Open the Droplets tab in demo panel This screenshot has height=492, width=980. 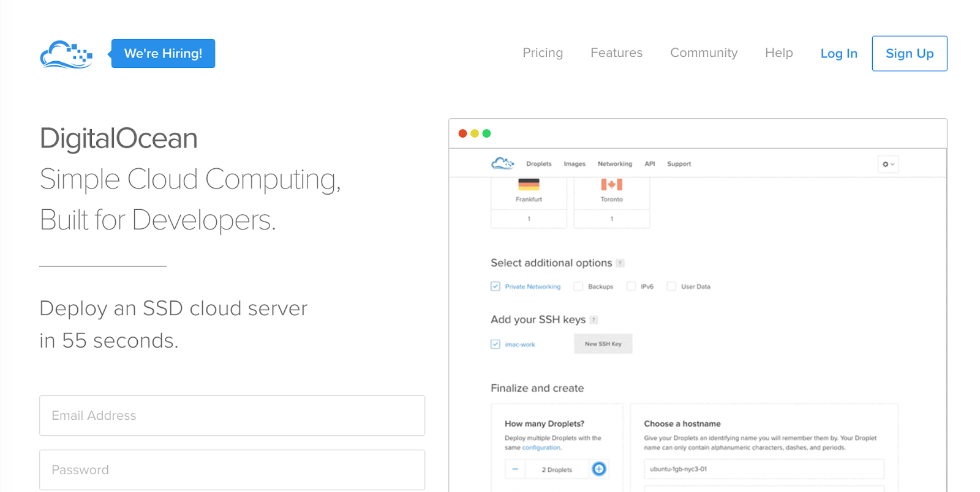[538, 164]
